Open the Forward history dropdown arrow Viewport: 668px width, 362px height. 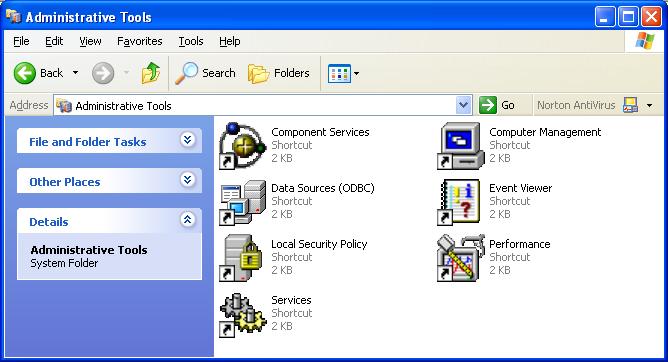click(x=126, y=73)
